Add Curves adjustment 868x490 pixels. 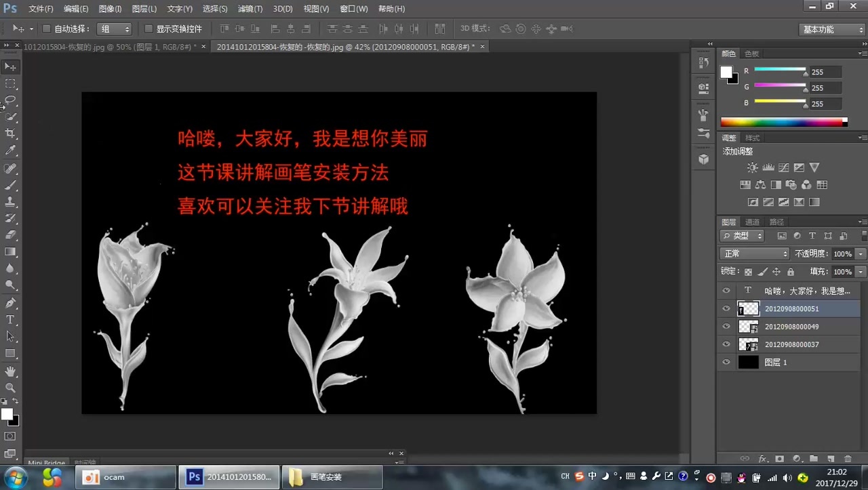click(x=784, y=167)
